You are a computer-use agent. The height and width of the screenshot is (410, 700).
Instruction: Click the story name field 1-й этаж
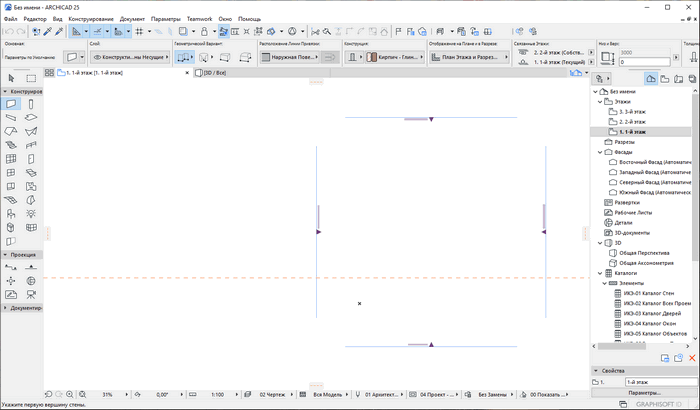coord(655,383)
